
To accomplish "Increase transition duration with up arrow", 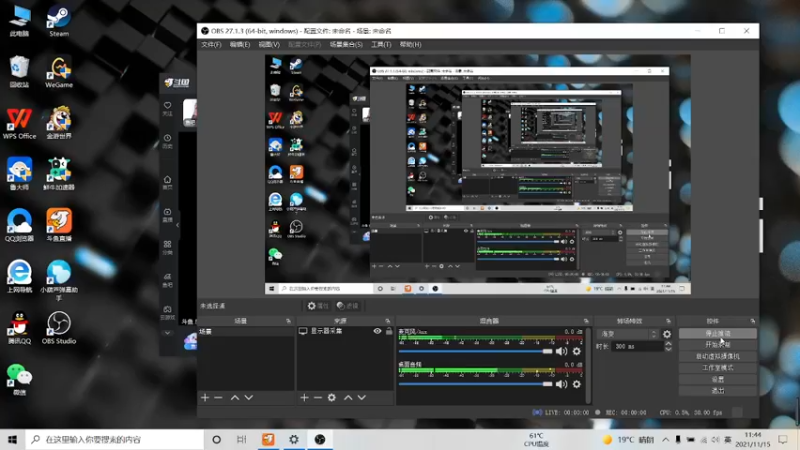I will [x=668, y=344].
